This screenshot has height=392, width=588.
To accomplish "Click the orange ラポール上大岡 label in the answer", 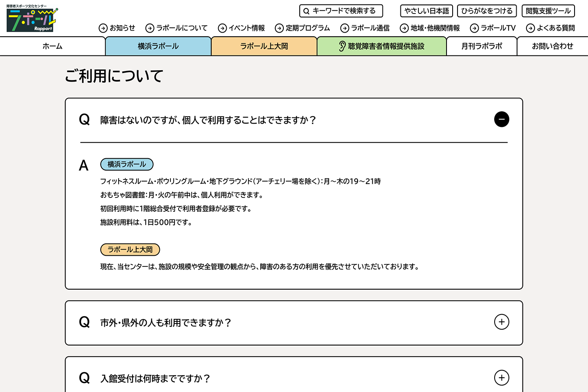I will coord(130,250).
